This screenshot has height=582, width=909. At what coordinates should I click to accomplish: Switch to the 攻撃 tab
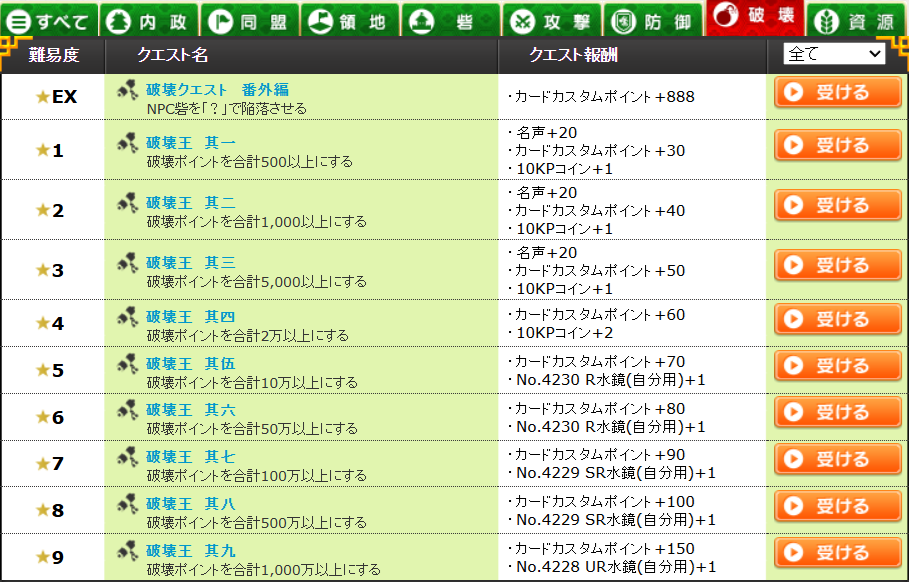551,21
